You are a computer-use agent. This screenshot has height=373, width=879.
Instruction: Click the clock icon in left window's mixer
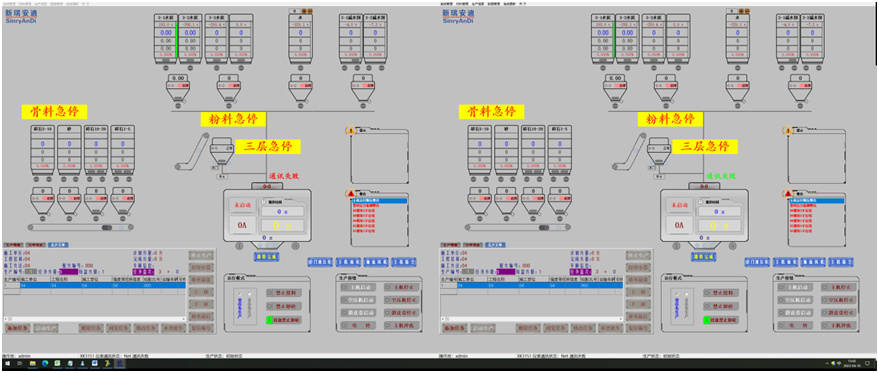264,202
